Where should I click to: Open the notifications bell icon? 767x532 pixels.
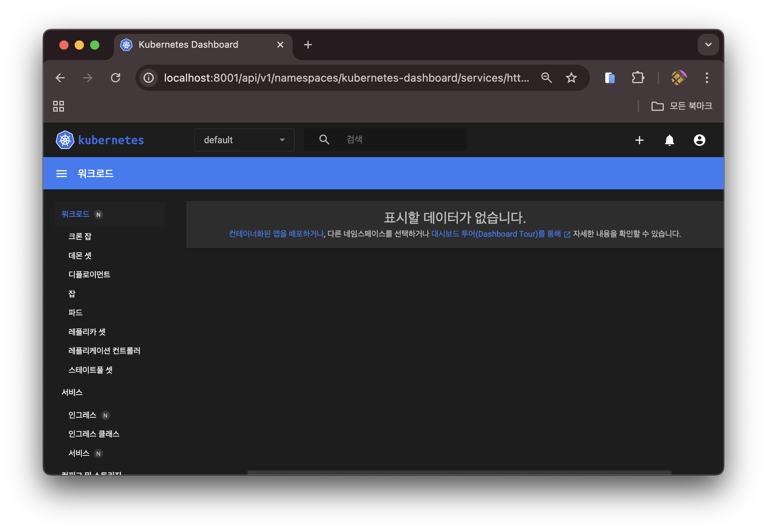669,140
